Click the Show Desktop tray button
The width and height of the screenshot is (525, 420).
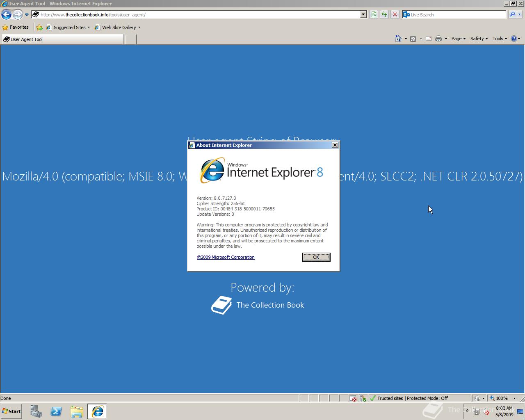point(520,411)
